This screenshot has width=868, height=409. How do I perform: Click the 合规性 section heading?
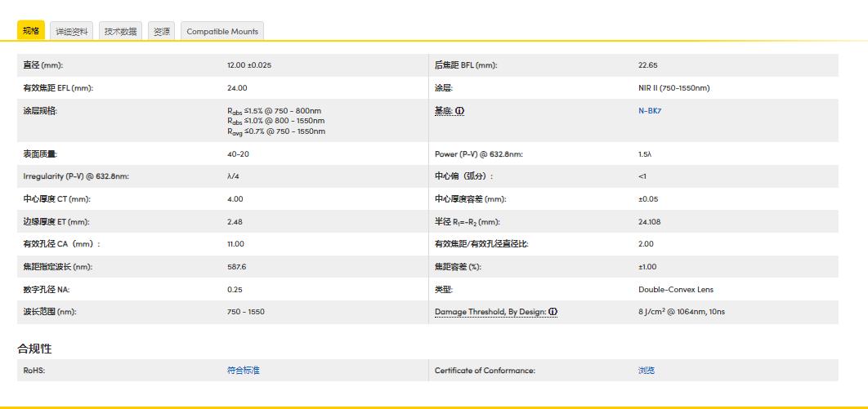click(34, 349)
